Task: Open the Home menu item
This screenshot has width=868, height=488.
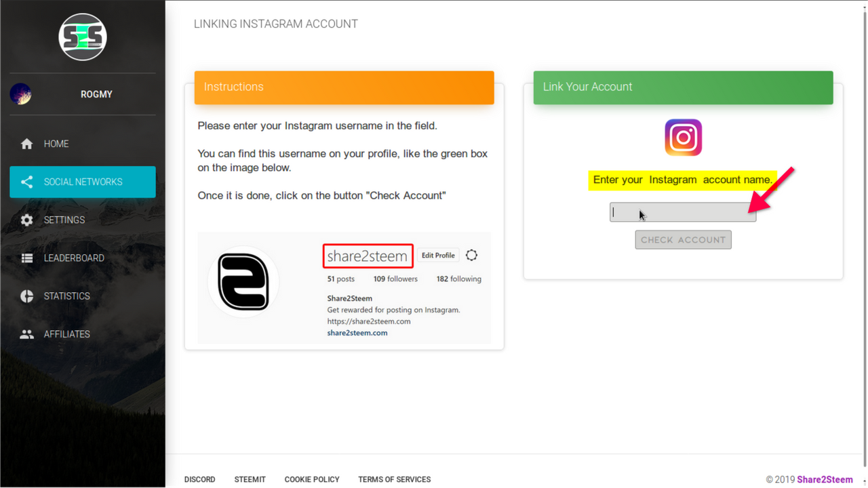Action: pos(83,144)
